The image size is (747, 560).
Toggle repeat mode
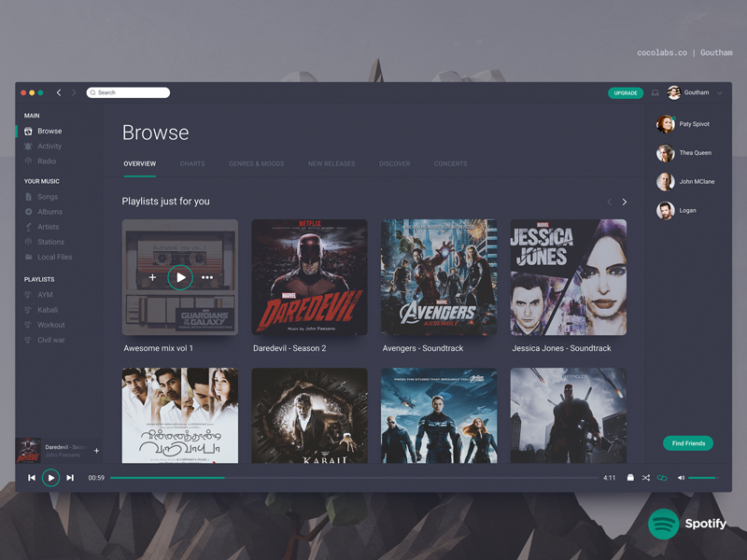pyautogui.click(x=662, y=478)
